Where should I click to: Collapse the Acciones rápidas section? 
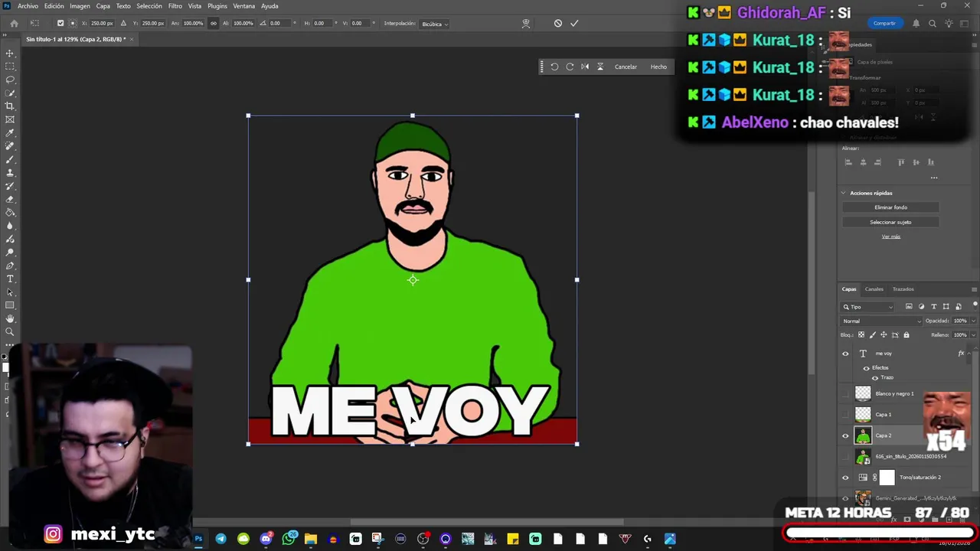(x=844, y=193)
